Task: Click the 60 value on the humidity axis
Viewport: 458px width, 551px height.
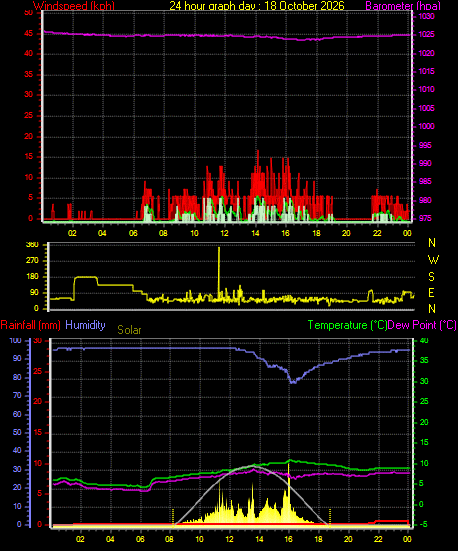Action: pos(17,414)
